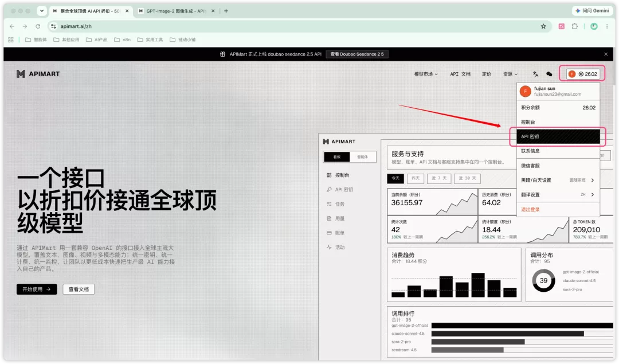Select 联系信息 in account menu

coord(558,151)
